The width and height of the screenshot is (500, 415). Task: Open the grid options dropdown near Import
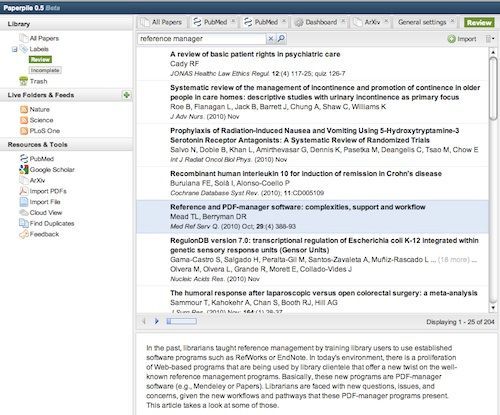coord(490,39)
